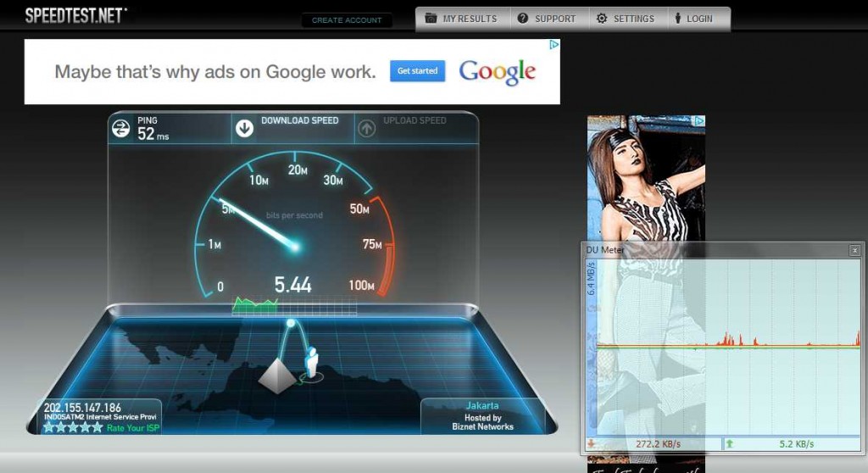Click the Google logo in banner ad
Image resolution: width=868 pixels, height=473 pixels.
(497, 72)
